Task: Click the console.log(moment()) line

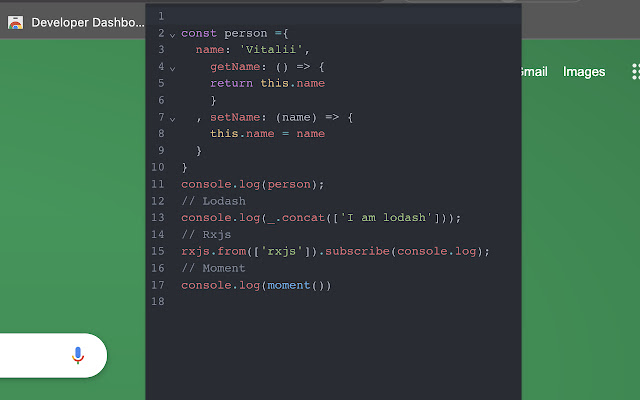Action: click(255, 285)
